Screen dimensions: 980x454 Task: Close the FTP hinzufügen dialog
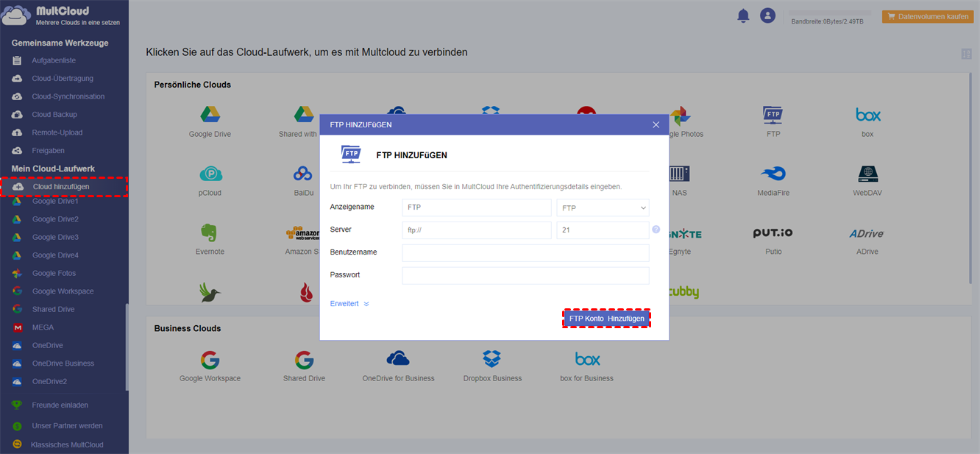[x=656, y=124]
